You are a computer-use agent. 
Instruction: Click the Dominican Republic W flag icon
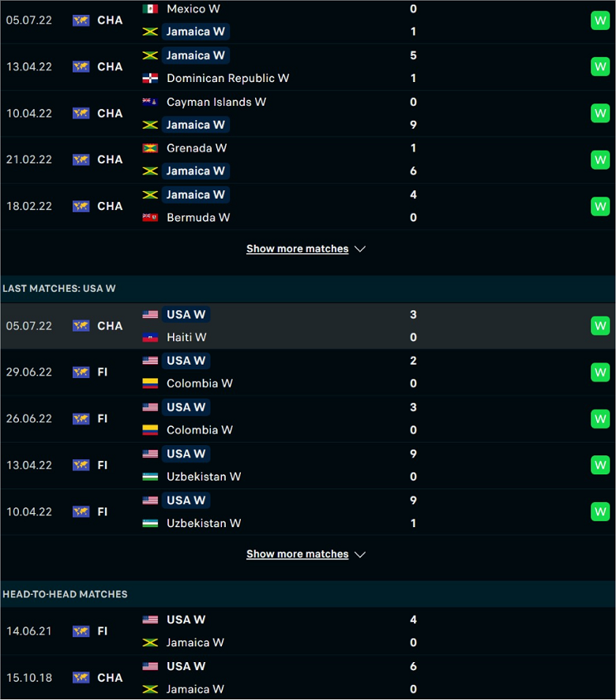coord(150,78)
